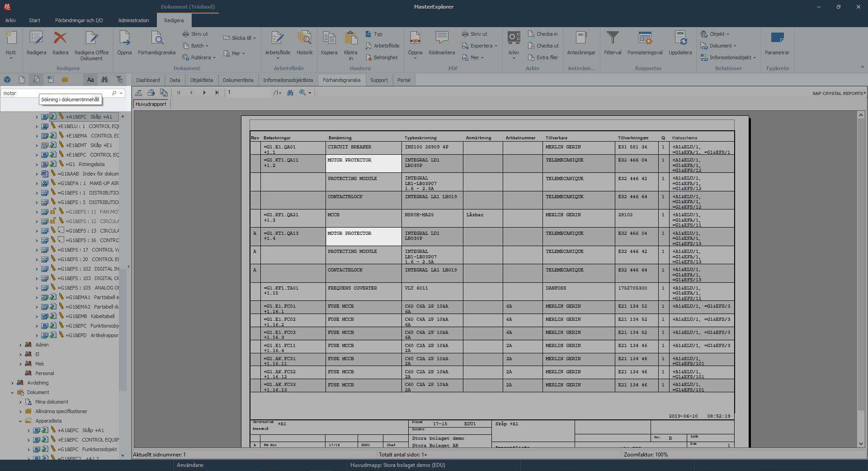
Task: Click the Förhandsgranska ribbon icon
Action: pos(156,38)
